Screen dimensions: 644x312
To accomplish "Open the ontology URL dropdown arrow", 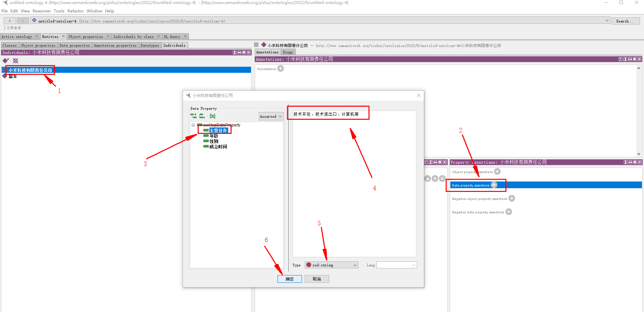I will [x=607, y=21].
